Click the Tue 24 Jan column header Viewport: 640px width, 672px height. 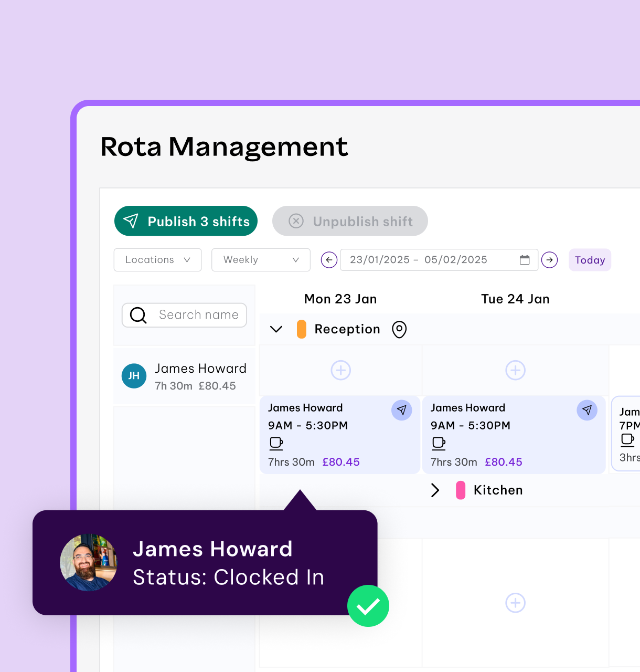(515, 299)
